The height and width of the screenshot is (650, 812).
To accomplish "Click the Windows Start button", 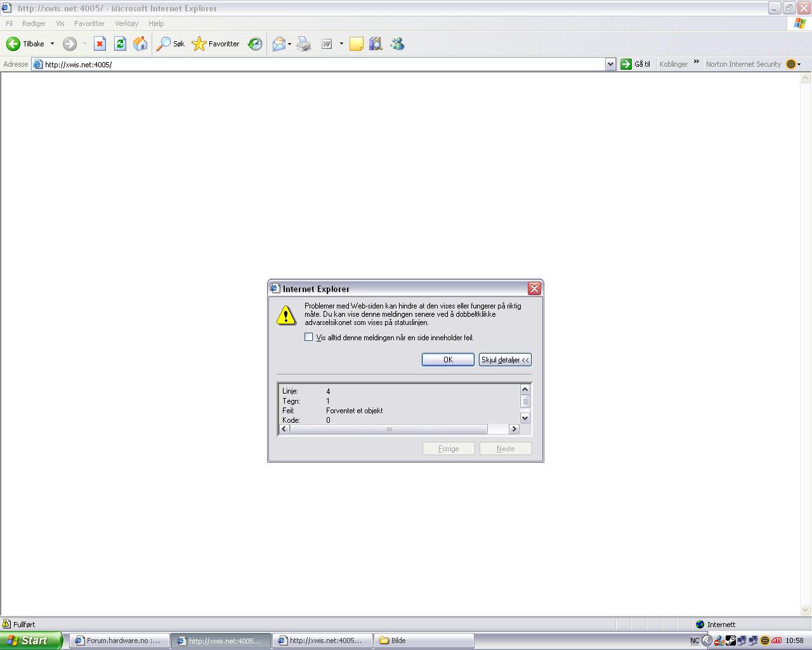I will click(31, 640).
